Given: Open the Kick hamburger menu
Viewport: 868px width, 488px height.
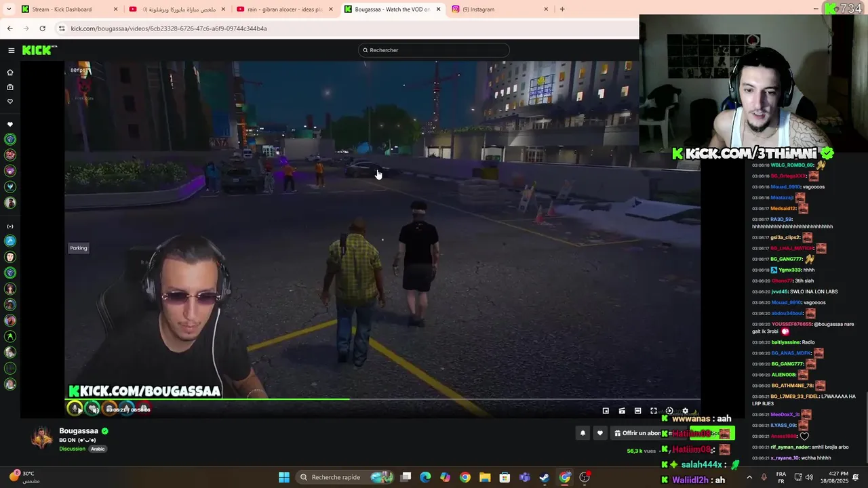Looking at the screenshot, I should pos(12,50).
